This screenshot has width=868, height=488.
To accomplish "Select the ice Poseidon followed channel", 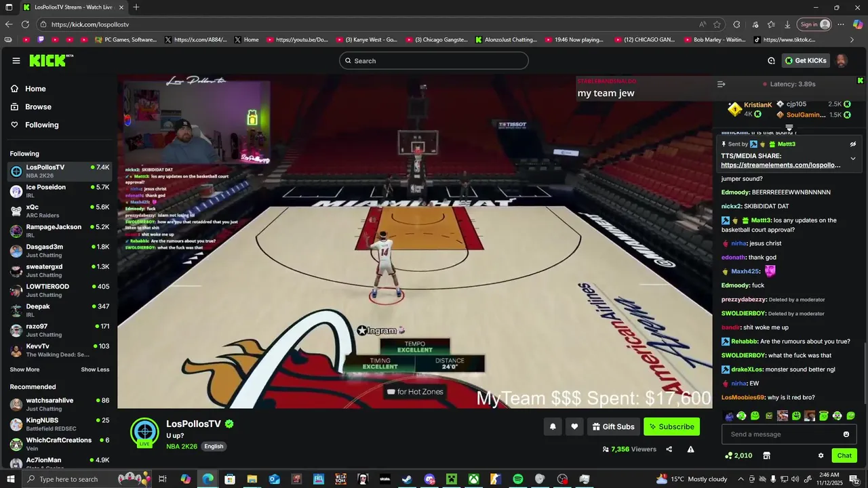I will (60, 191).
